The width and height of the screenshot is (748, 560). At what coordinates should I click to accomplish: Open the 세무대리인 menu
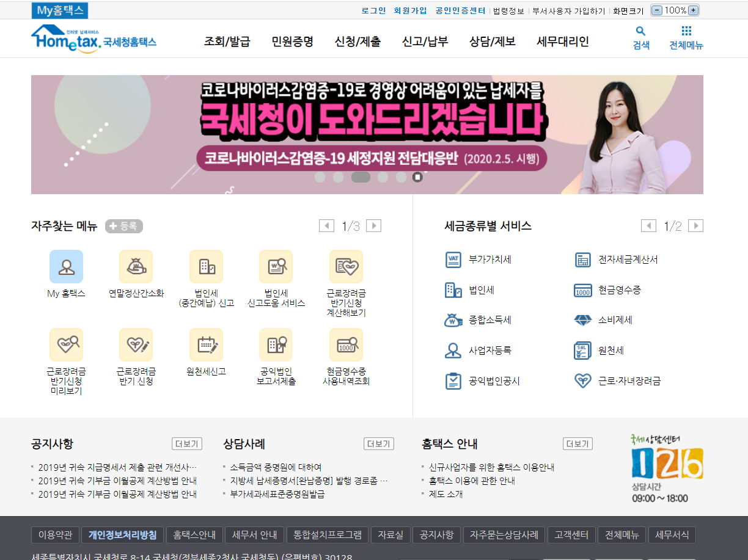(563, 42)
